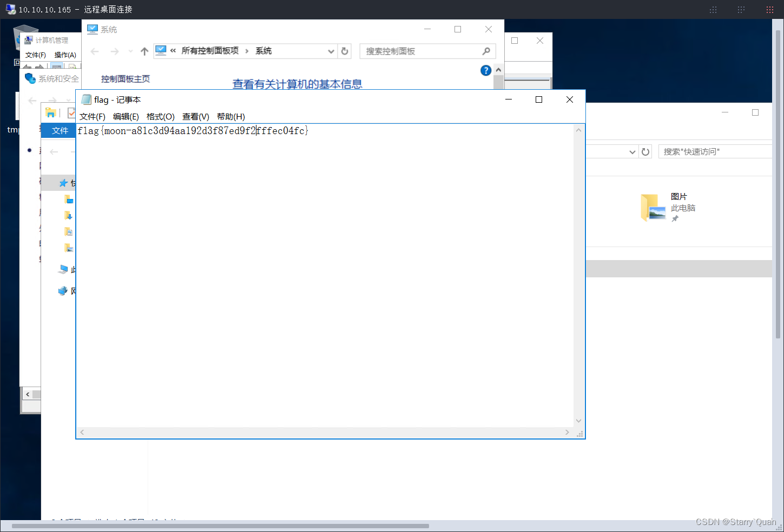This screenshot has width=784, height=532.
Task: Expand the address bar dropdown in 系统 window
Action: [x=331, y=51]
